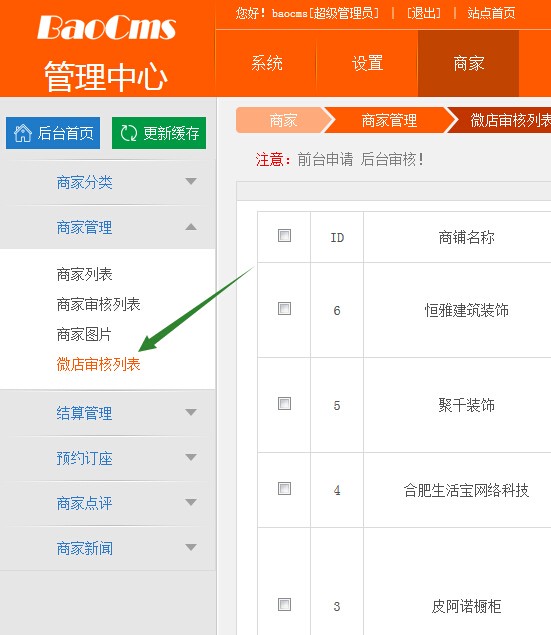Open the 系统 top navigation tab

266,64
